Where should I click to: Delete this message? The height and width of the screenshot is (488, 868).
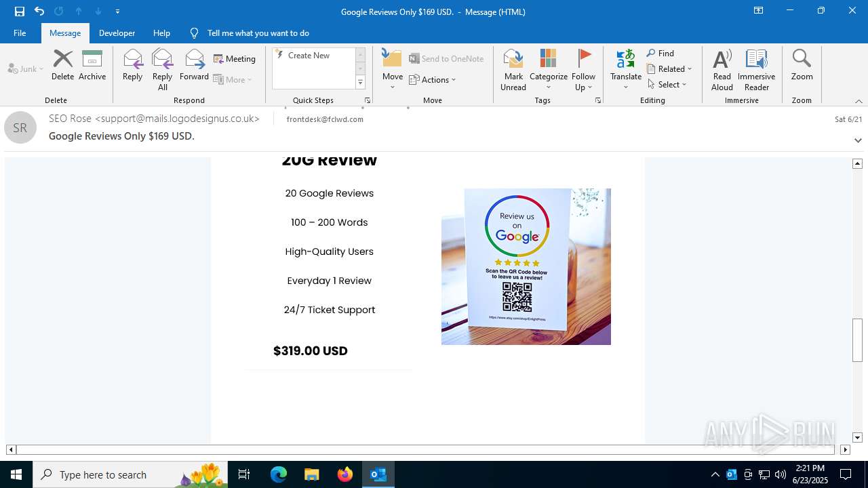[62, 66]
